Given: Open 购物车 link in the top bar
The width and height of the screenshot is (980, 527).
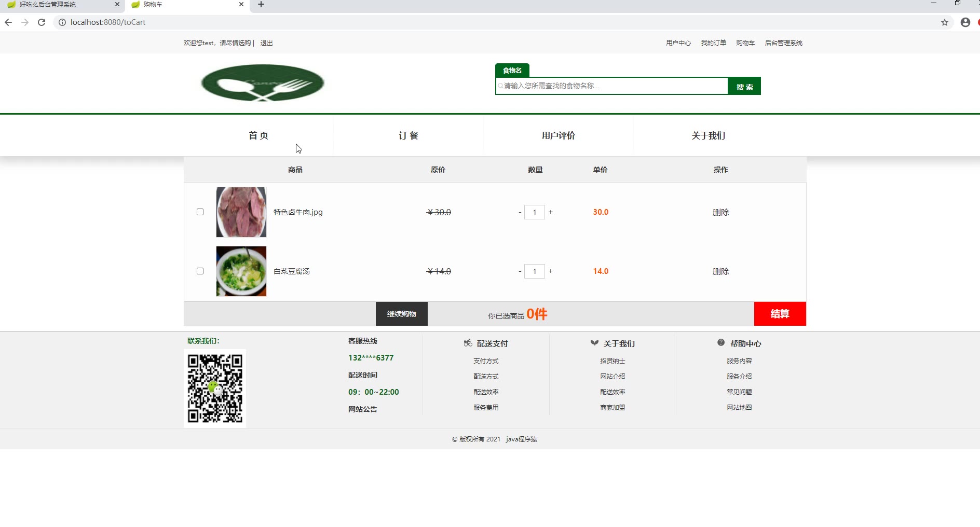Looking at the screenshot, I should tap(745, 43).
